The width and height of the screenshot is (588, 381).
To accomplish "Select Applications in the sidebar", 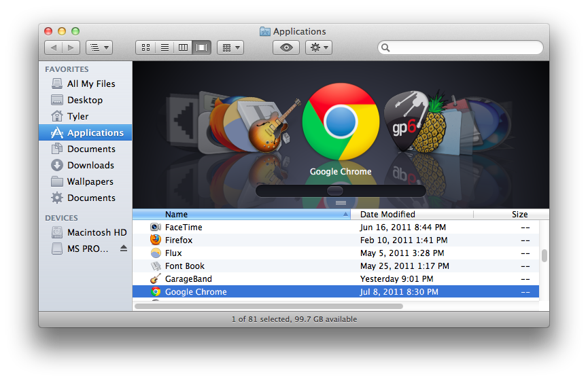I will (x=86, y=132).
